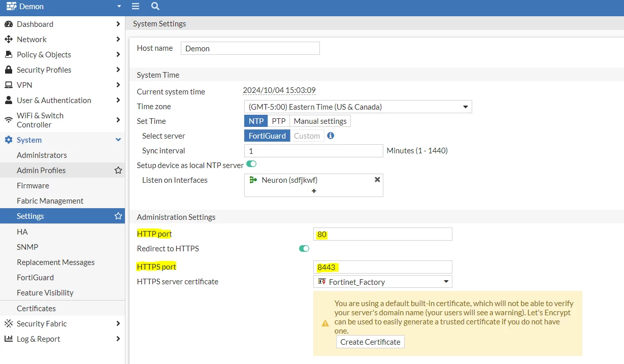
Task: Add an interface using the plus sign
Action: coord(314,191)
